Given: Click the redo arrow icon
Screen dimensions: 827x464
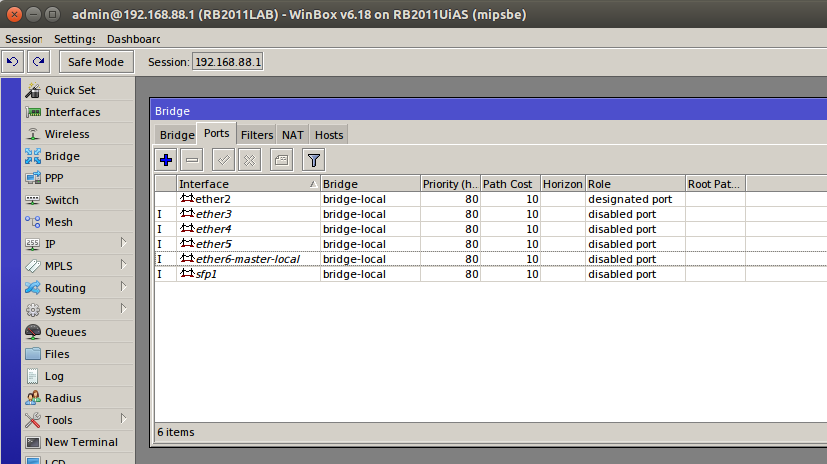Looking at the screenshot, I should 38,62.
